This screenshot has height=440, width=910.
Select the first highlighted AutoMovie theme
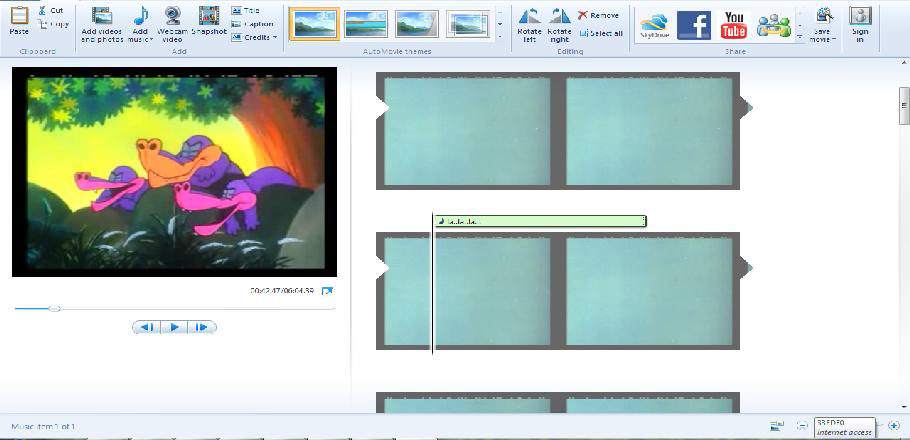315,24
